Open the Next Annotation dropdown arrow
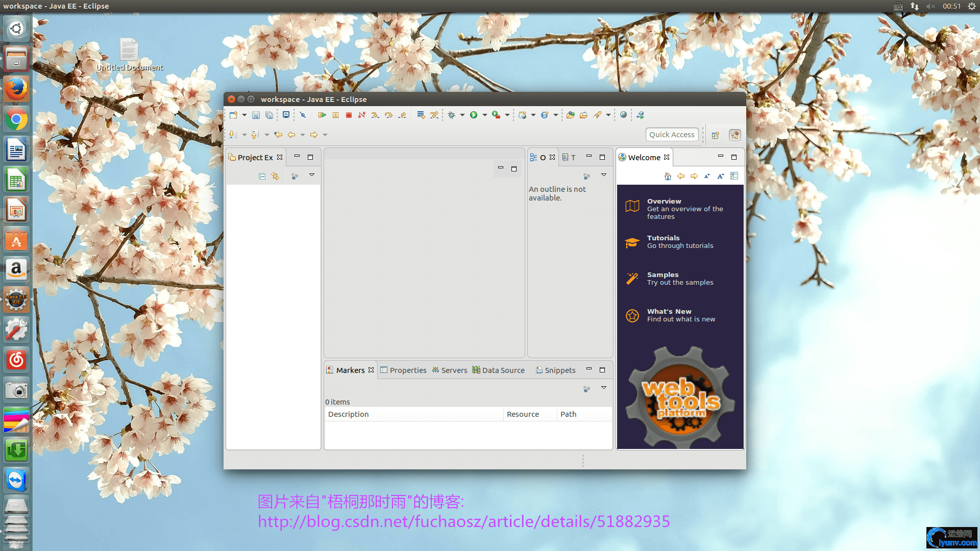The width and height of the screenshot is (980, 551). [244, 135]
